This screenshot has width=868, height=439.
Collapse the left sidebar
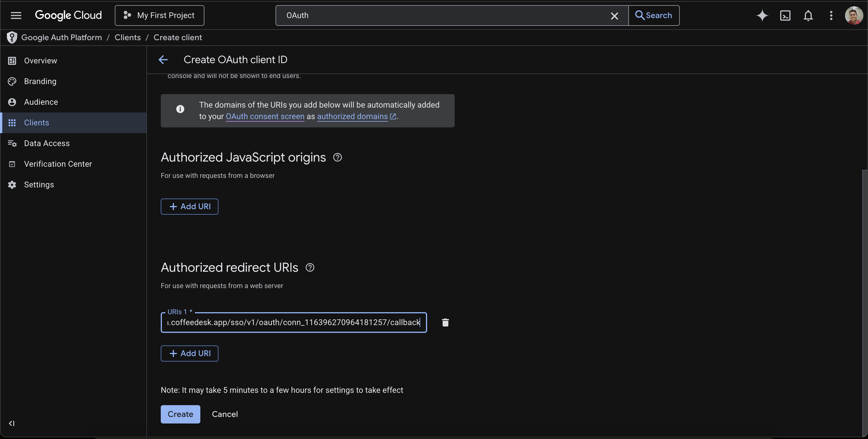pos(12,424)
